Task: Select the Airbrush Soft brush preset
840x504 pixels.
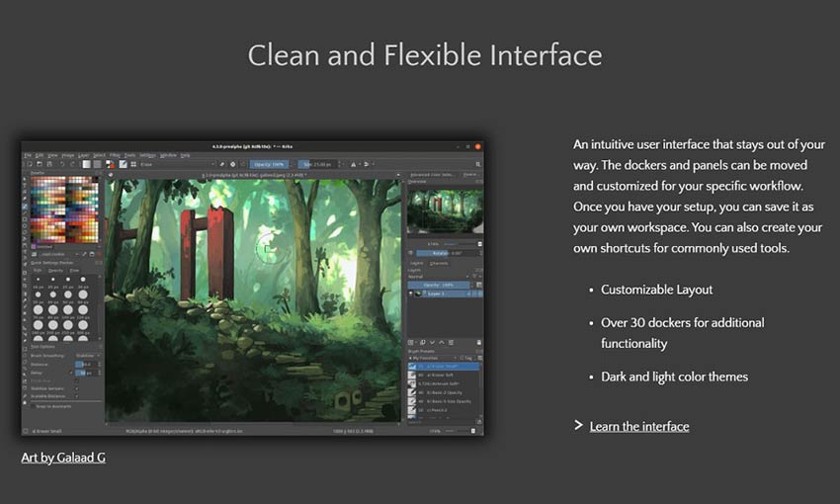Action: [x=444, y=383]
